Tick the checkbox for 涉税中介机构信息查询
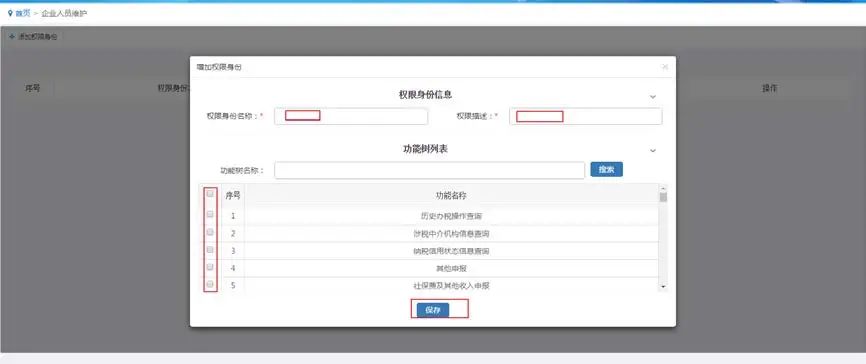The height and width of the screenshot is (364, 866). tap(210, 232)
